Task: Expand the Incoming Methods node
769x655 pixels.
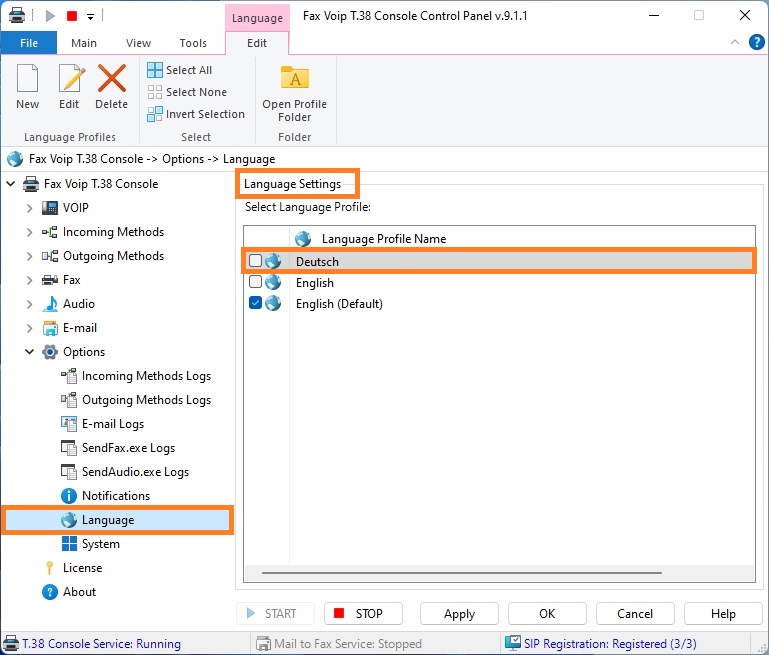Action: click(x=29, y=232)
